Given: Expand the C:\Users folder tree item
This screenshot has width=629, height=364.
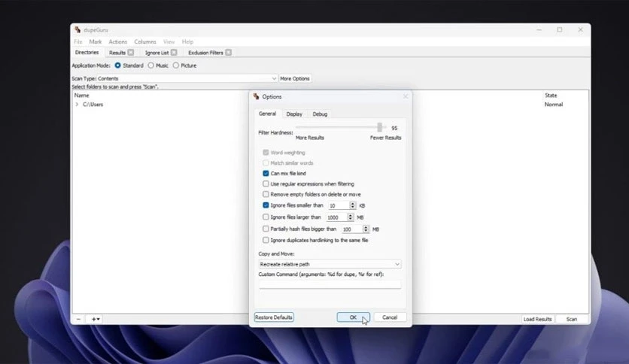Looking at the screenshot, I should 77,105.
